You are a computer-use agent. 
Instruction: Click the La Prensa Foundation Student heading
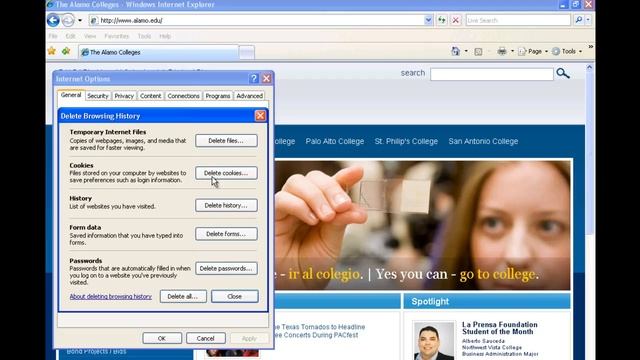(500, 328)
